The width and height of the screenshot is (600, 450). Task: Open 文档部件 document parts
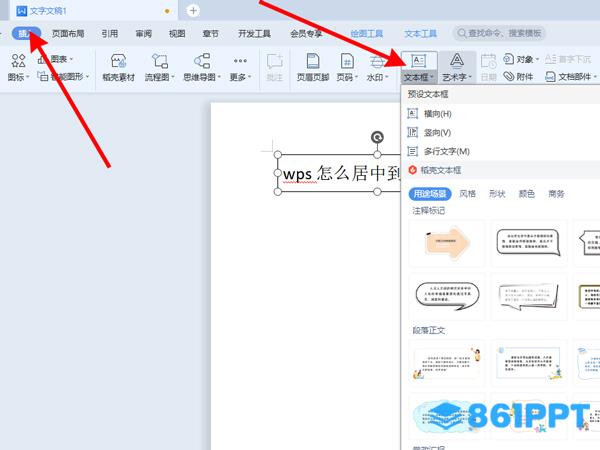point(570,77)
